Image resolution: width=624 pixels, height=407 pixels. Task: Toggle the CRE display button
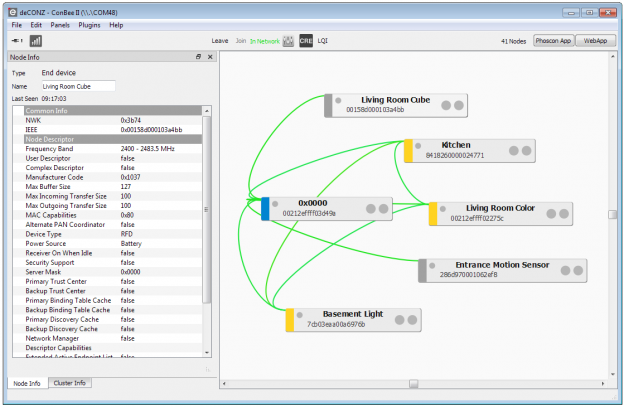(x=306, y=41)
